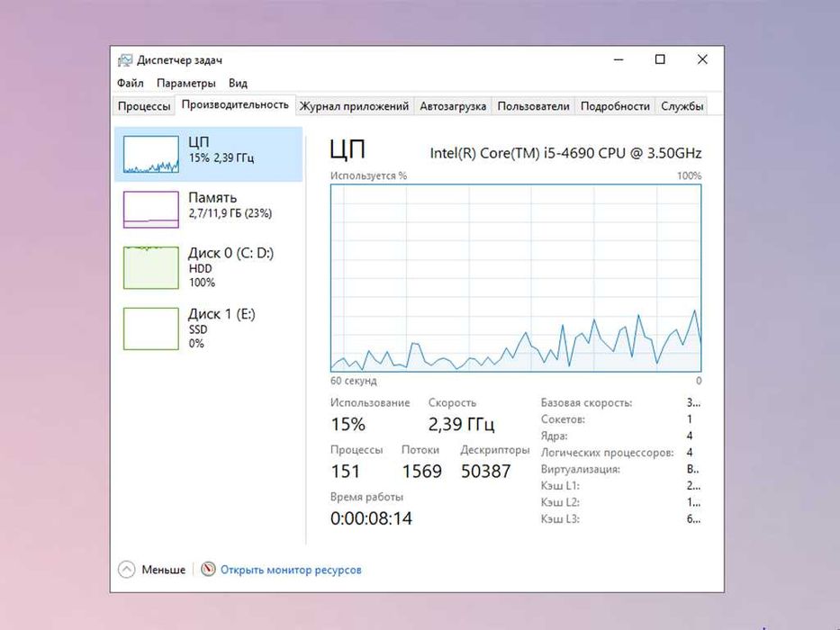
Task: Click the Использование 15% value
Action: (348, 424)
